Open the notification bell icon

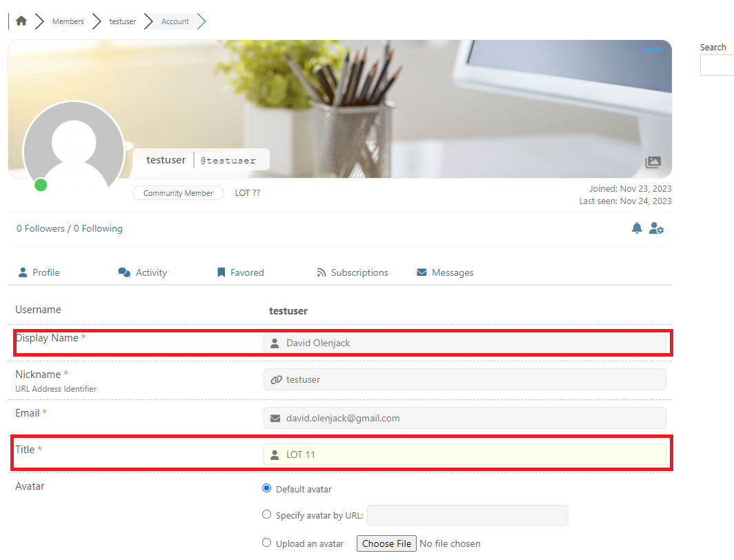pyautogui.click(x=637, y=228)
